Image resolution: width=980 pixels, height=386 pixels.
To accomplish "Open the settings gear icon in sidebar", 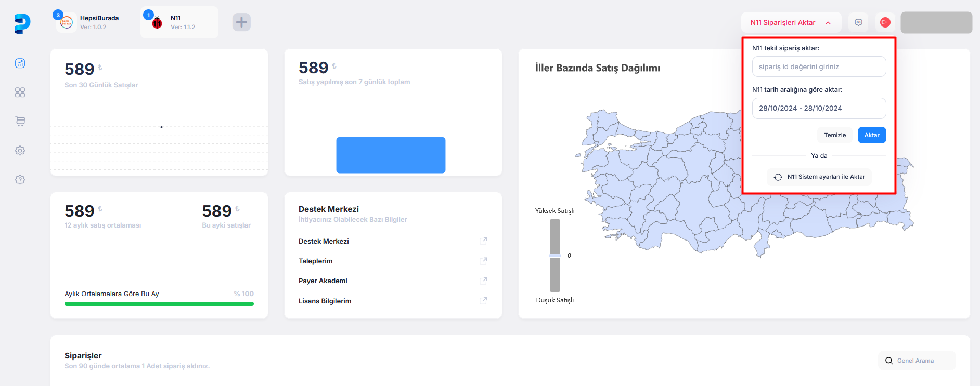I will tap(20, 151).
